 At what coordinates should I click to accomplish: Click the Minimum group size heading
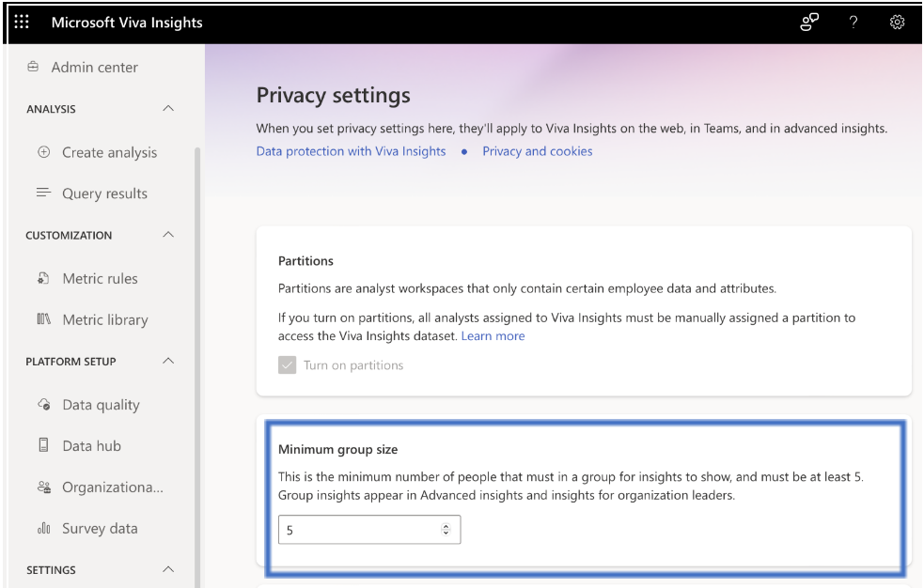point(337,450)
